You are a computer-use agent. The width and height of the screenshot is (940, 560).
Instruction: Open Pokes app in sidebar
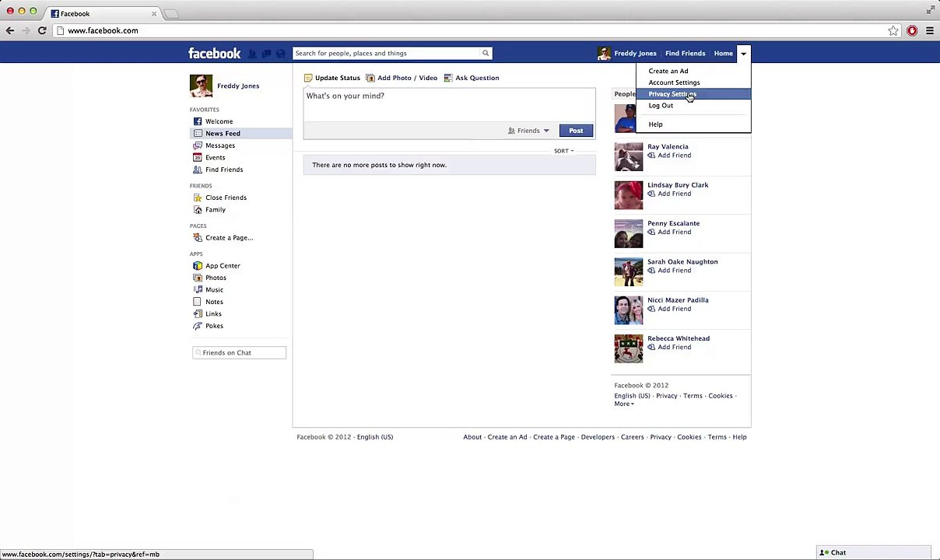[214, 326]
